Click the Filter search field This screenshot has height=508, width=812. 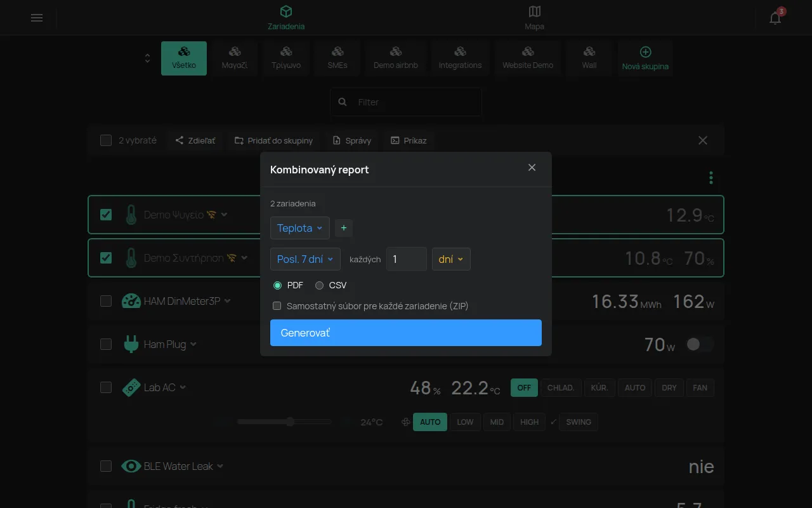406,102
